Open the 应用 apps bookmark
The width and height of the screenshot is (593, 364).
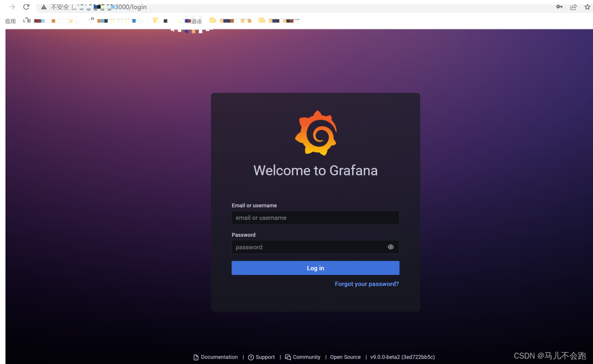coord(11,21)
